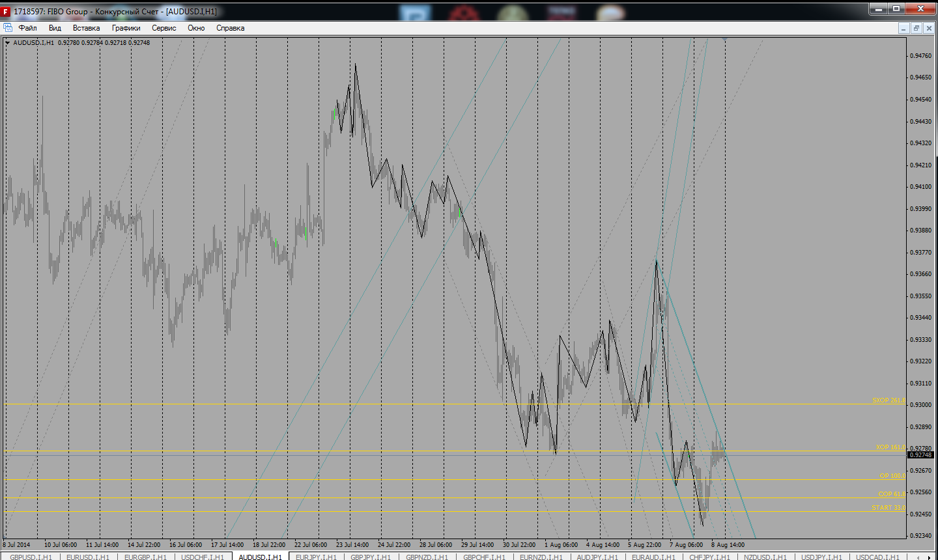Viewport: 938px width, 560px height.
Task: Click the current price label 0.92748
Action: tap(920, 455)
